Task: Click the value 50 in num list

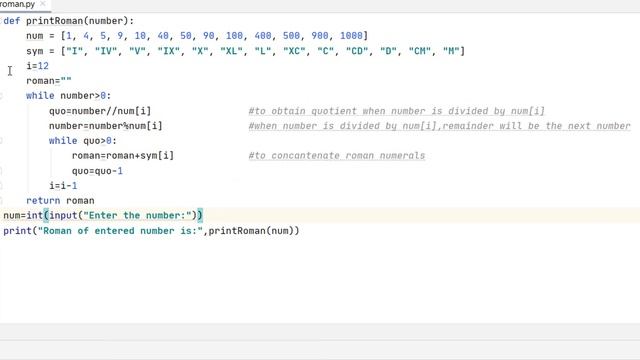Action: (x=186, y=36)
